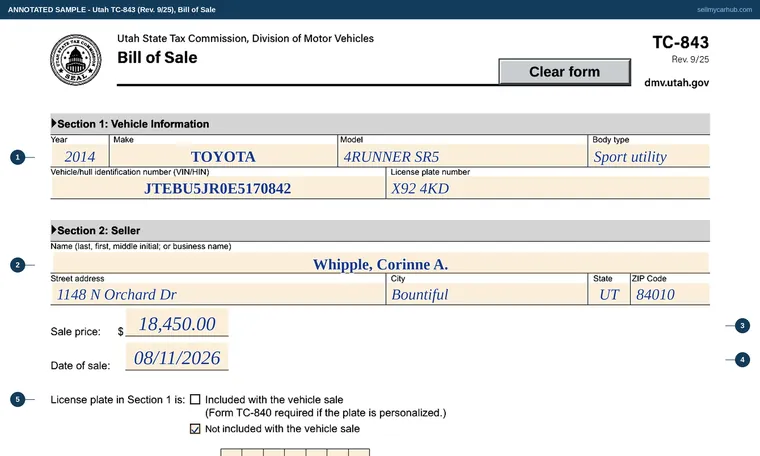The height and width of the screenshot is (456, 760).
Task: Click the License plate in Section 1 is label
Action: click(x=118, y=400)
